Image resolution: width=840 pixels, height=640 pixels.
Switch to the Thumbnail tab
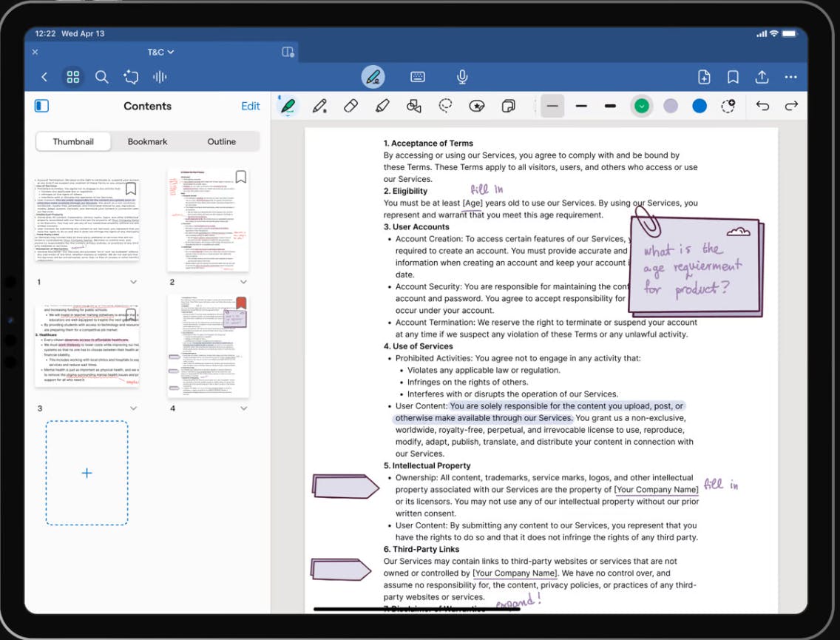point(73,141)
